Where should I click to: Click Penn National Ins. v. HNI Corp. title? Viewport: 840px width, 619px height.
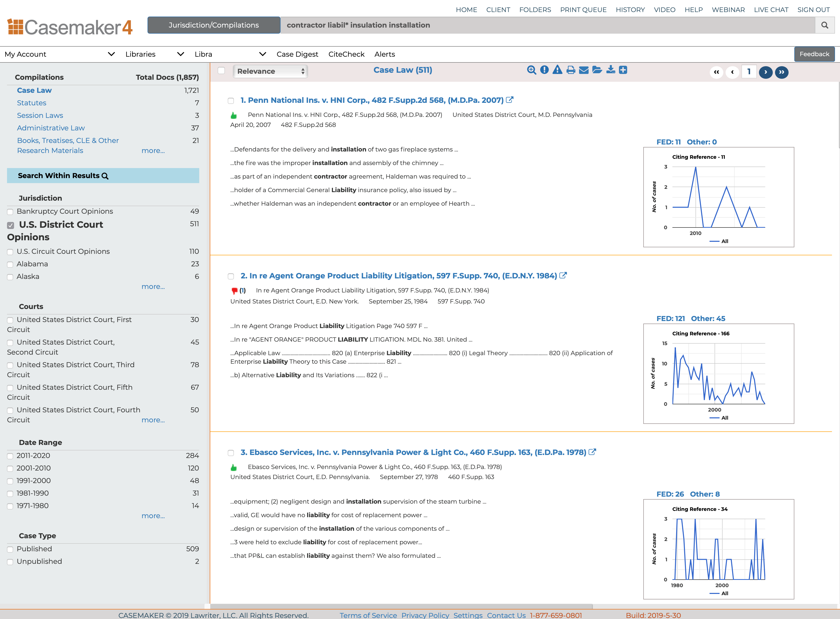(x=372, y=100)
